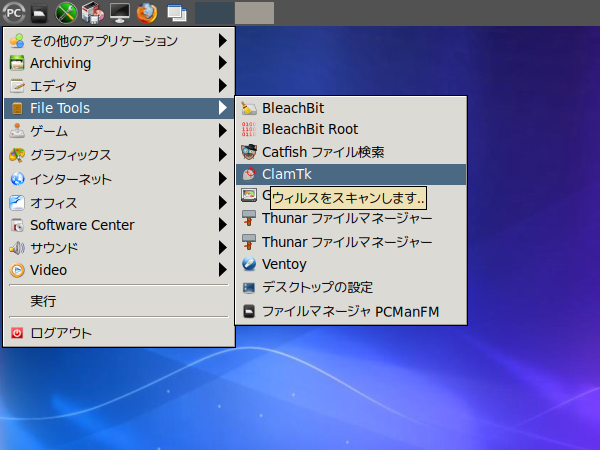The width and height of the screenshot is (600, 450).
Task: Click the Catfish cat icon
Action: tap(249, 152)
